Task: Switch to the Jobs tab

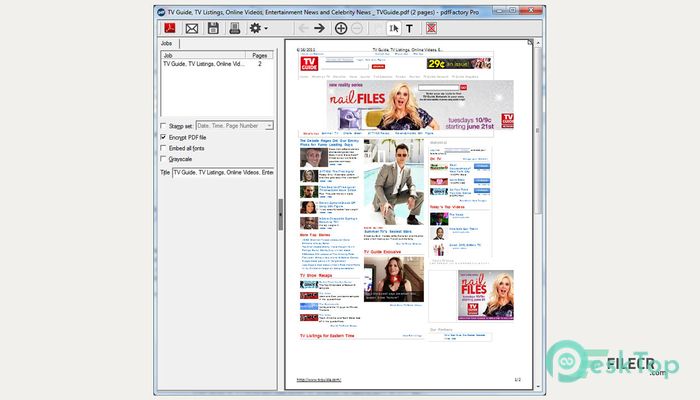Action: pos(167,43)
